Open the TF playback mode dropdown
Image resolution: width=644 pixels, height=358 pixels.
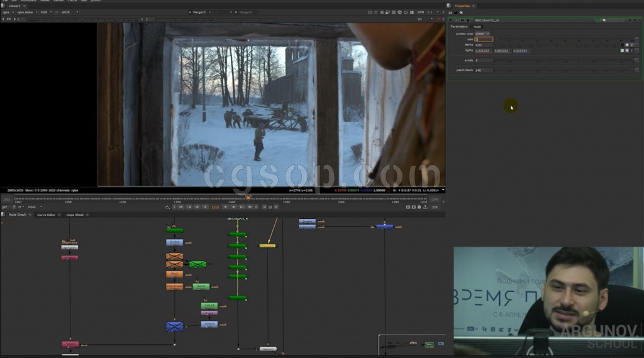tap(21, 207)
